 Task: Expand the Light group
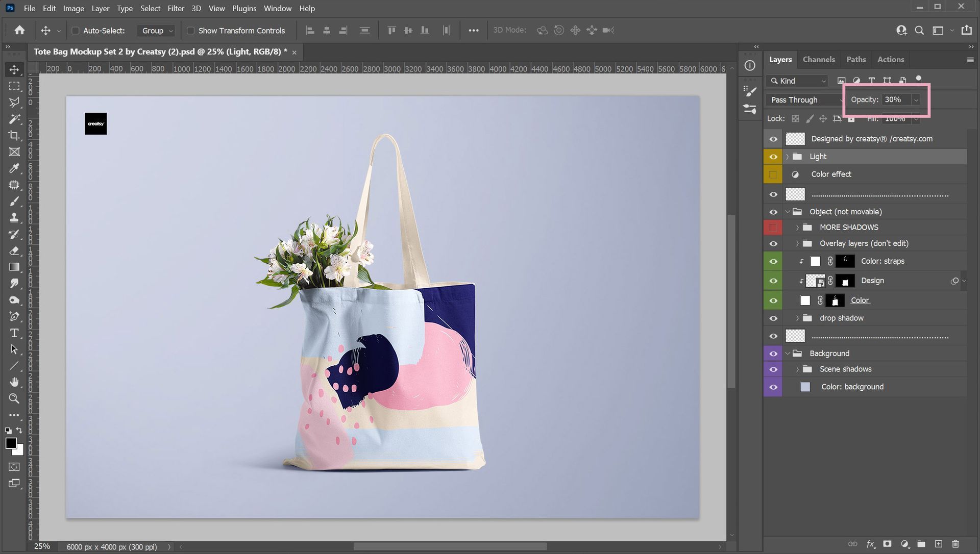(788, 157)
